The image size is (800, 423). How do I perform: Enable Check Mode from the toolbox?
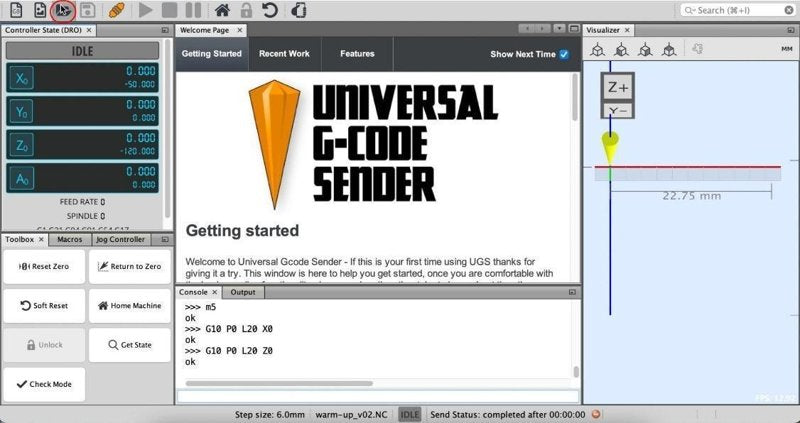pyautogui.click(x=44, y=384)
